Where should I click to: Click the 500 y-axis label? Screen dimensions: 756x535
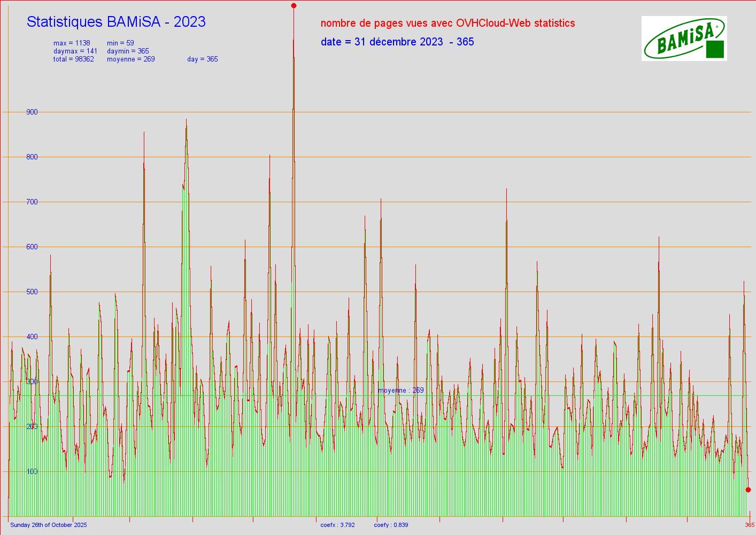point(32,292)
